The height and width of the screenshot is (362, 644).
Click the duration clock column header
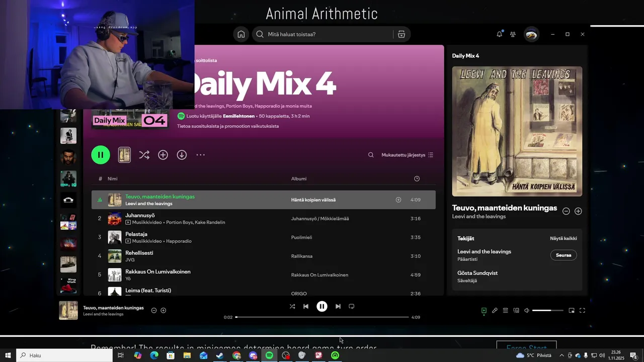point(417,178)
